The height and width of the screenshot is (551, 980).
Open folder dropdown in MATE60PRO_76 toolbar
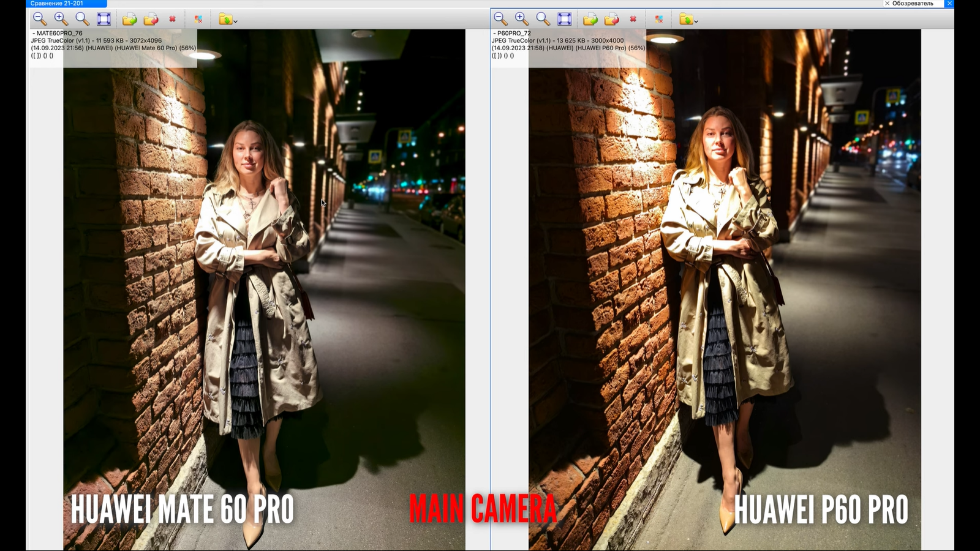point(228,20)
